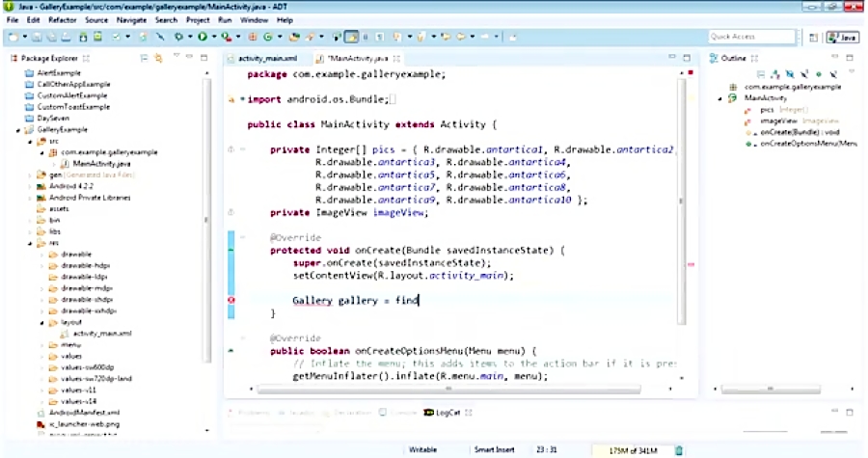This screenshot has width=868, height=458.
Task: Click the Search flashlight toolbar icon
Action: 311,37
